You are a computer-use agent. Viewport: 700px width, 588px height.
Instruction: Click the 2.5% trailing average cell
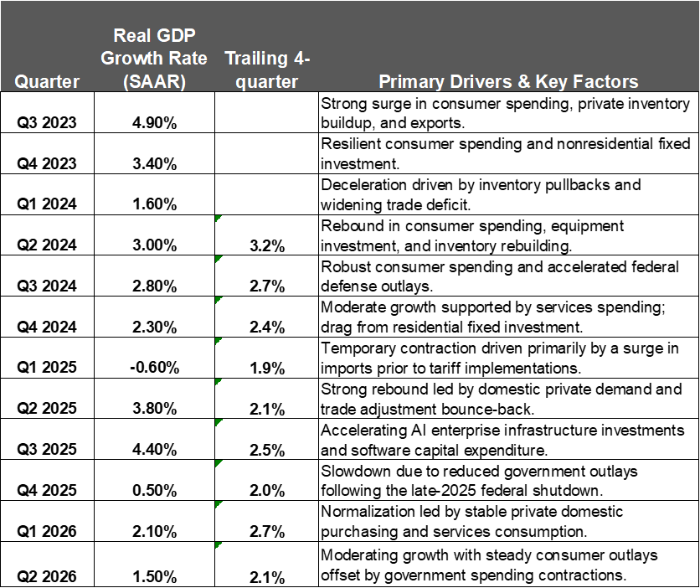266,440
